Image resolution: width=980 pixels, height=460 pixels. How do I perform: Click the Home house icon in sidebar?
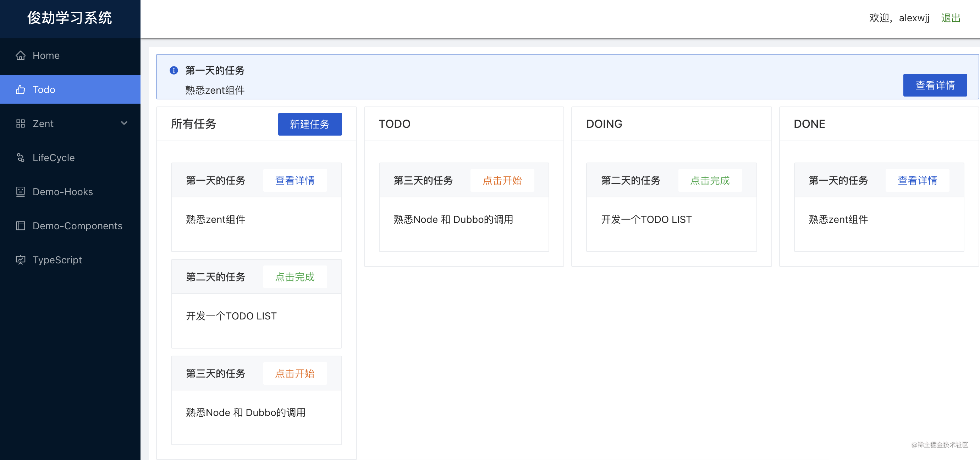click(21, 56)
